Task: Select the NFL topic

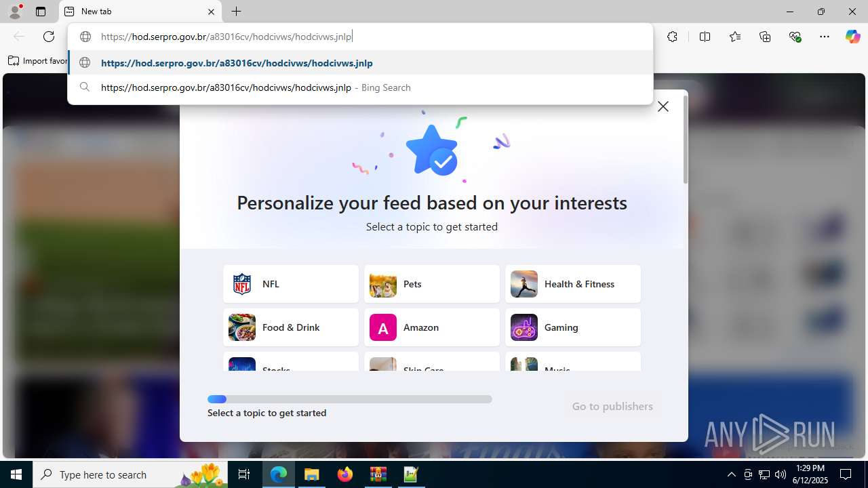Action: point(291,284)
